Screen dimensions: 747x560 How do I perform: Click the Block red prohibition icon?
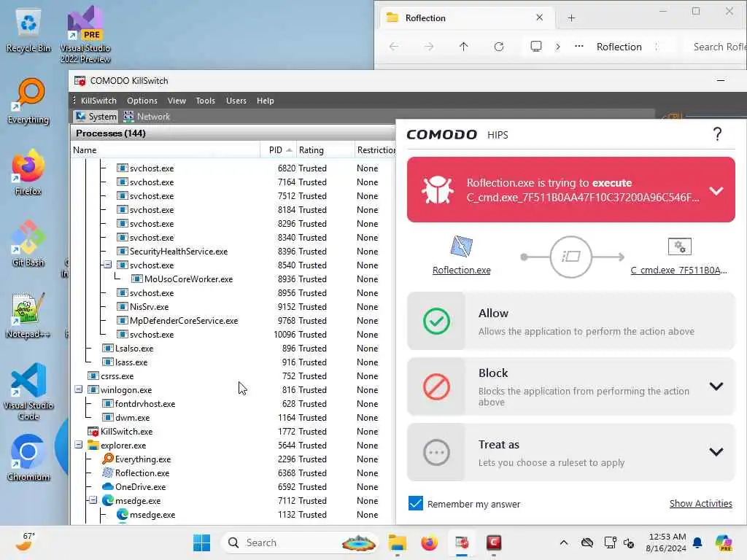[x=436, y=386]
